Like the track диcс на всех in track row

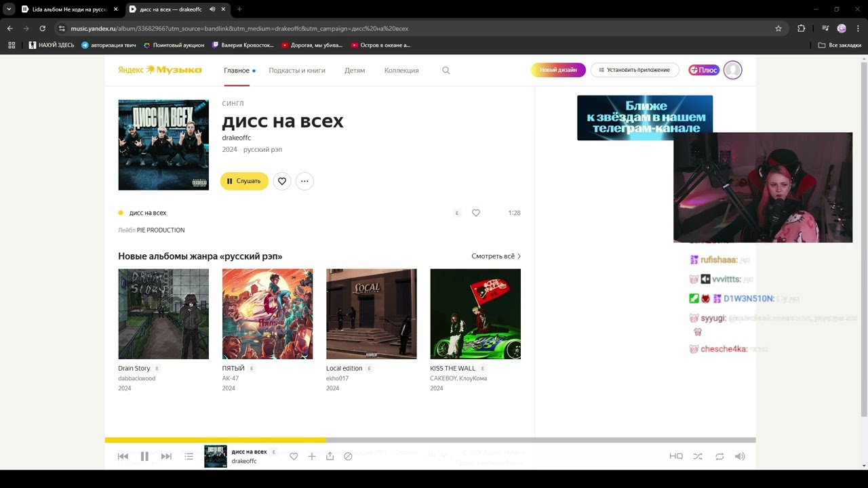[476, 213]
